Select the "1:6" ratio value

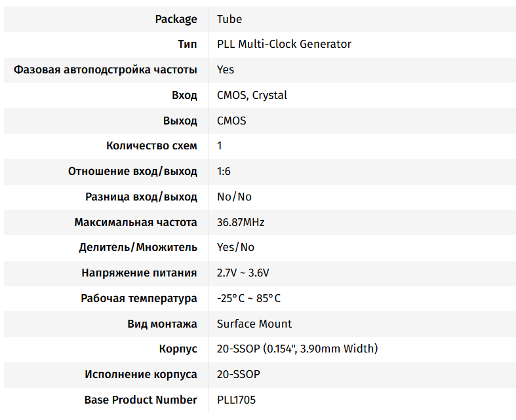(x=224, y=171)
